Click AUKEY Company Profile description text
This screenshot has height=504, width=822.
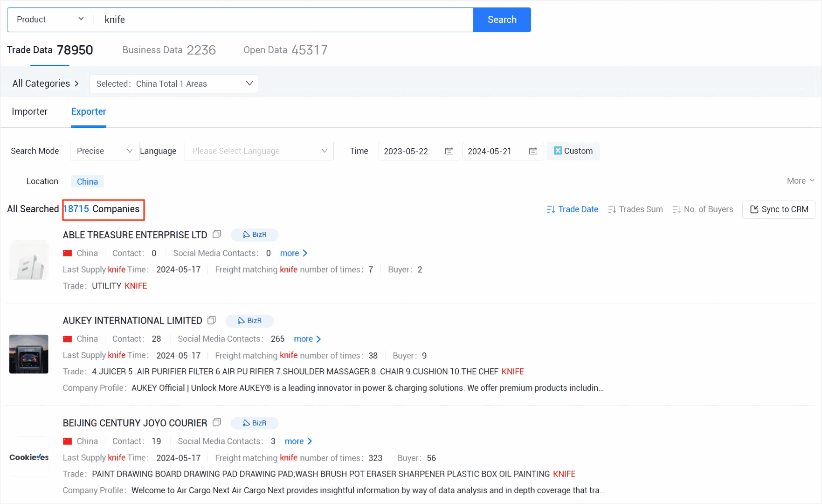tap(367, 388)
